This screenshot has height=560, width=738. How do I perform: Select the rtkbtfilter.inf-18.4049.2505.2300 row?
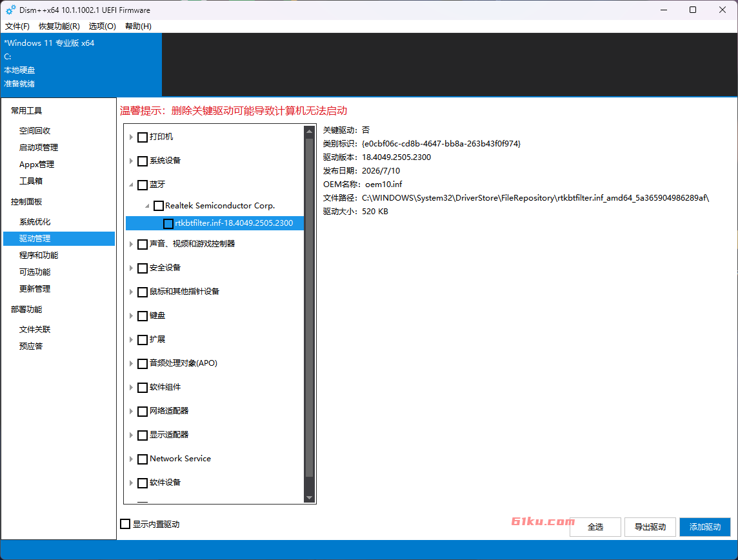[x=215, y=223]
